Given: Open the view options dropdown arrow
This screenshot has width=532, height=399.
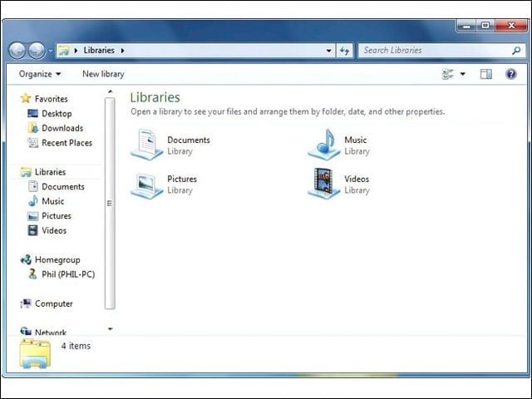Looking at the screenshot, I should 462,74.
